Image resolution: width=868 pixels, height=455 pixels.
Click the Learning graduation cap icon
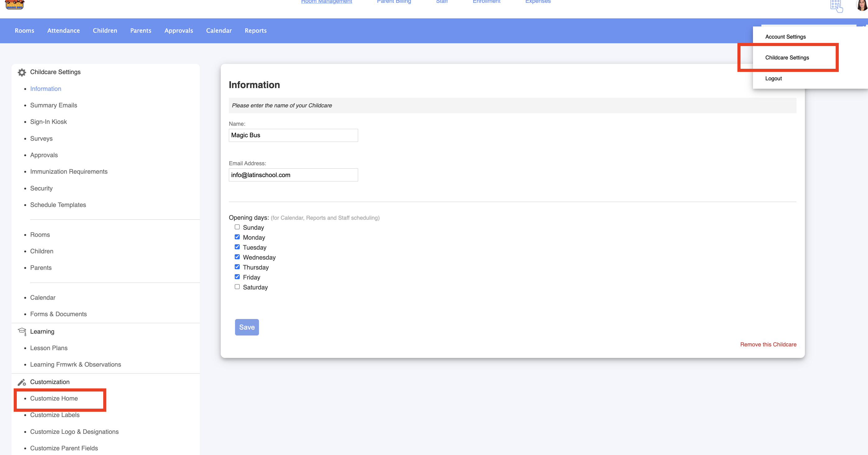point(22,331)
